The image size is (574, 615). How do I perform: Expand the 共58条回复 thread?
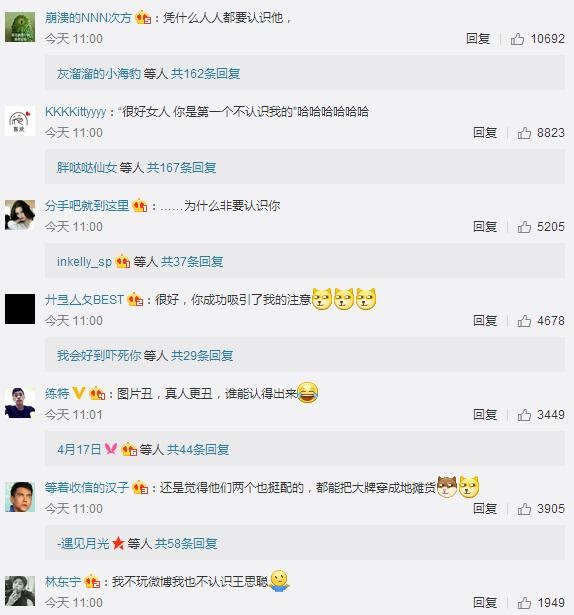pyautogui.click(x=186, y=543)
